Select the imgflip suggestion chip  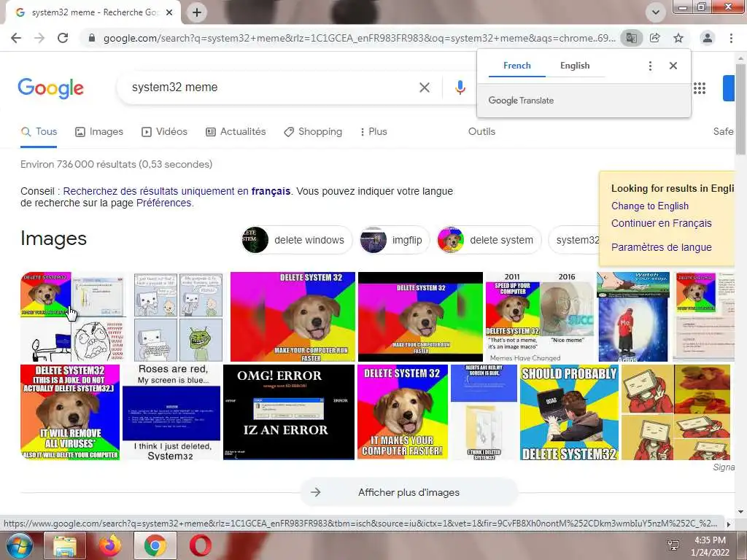(395, 240)
